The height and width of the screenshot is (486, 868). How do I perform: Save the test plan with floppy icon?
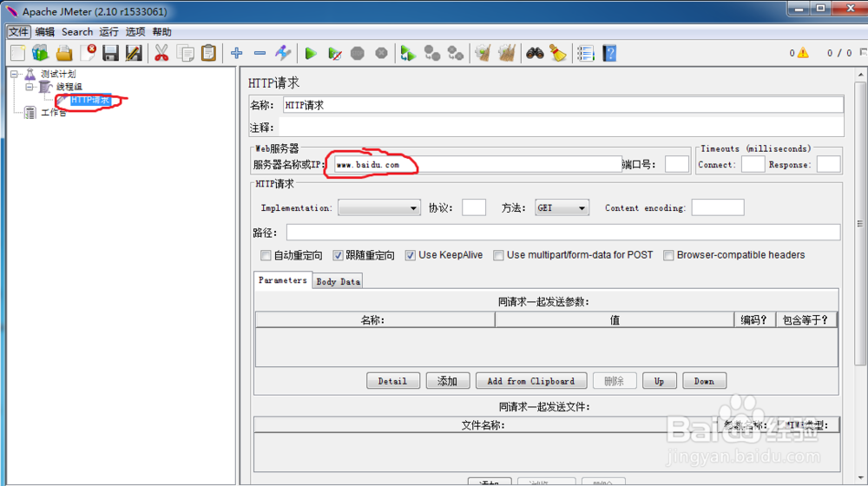pos(110,53)
